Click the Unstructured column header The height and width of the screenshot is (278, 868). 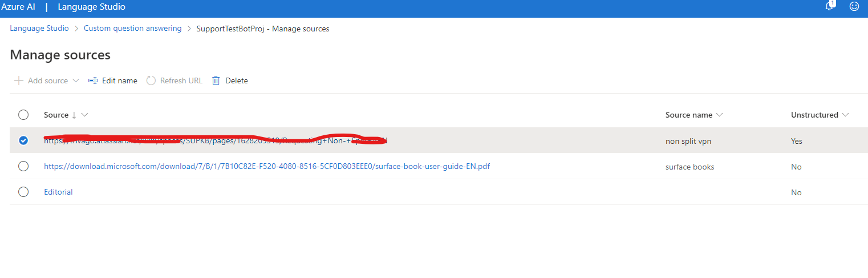coord(814,115)
